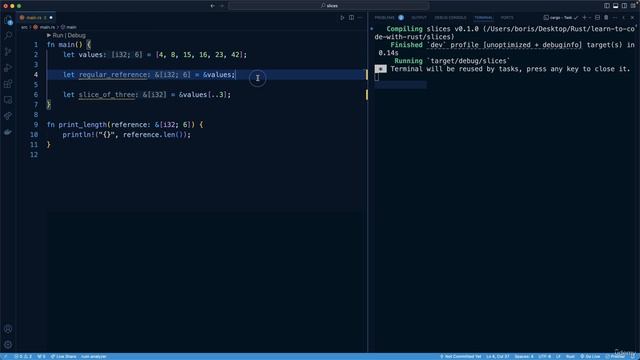
Task: Click the yellow overview ruler marker at line 4
Action: (367, 75)
